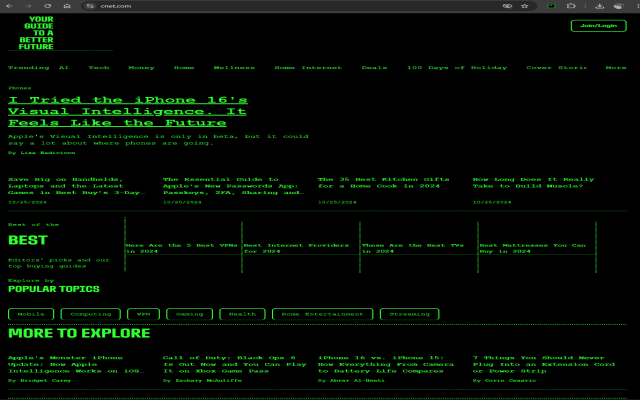This screenshot has width=640, height=400.
Task: Select the Gaming topic pill
Action: click(x=189, y=314)
